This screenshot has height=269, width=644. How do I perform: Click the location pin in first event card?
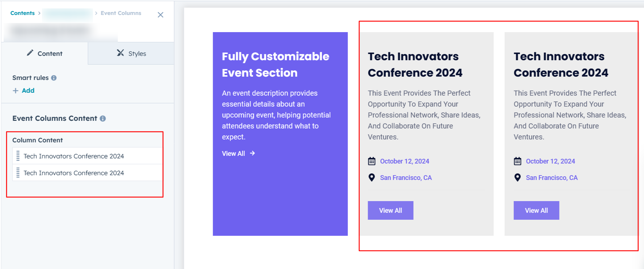pyautogui.click(x=372, y=178)
